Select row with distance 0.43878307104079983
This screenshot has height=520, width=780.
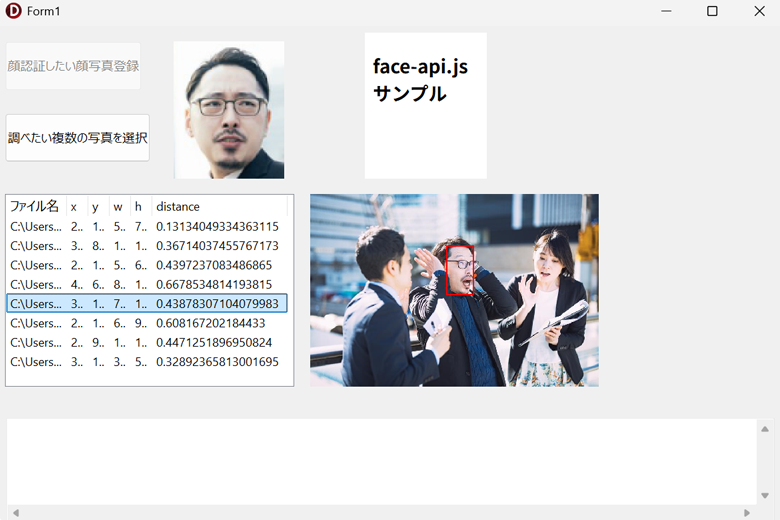(x=147, y=304)
